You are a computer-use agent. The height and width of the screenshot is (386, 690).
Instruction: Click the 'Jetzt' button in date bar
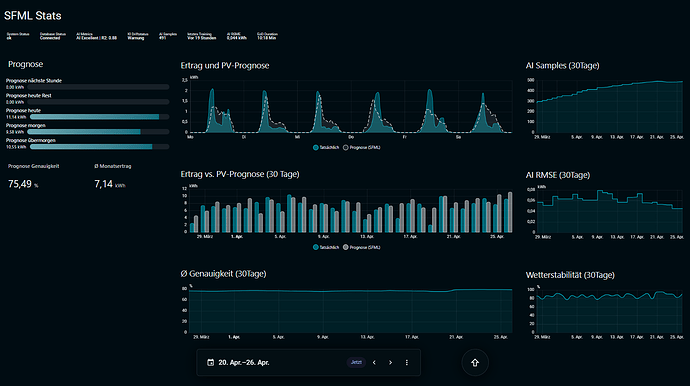[356, 363]
